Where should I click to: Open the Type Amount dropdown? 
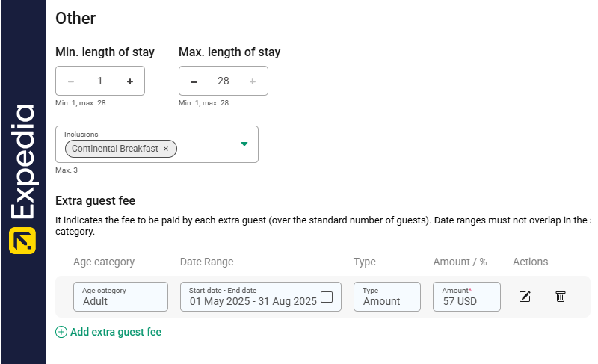tap(386, 297)
